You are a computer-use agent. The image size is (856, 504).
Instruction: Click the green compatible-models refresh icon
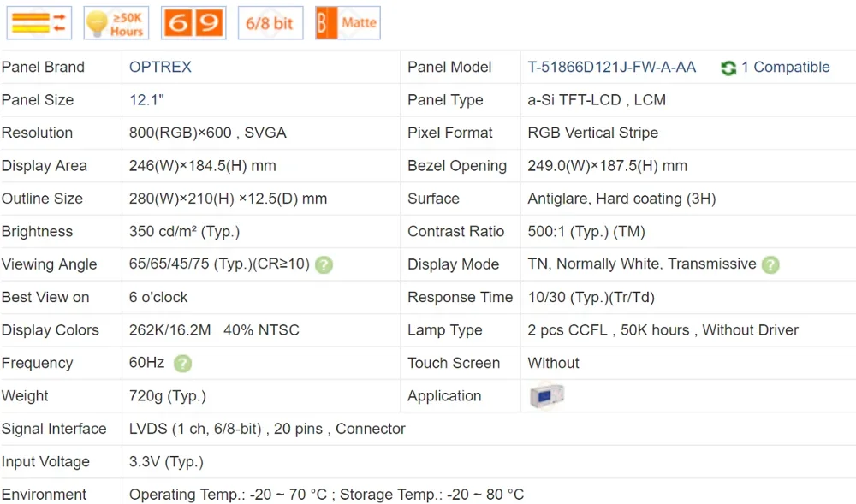(728, 68)
